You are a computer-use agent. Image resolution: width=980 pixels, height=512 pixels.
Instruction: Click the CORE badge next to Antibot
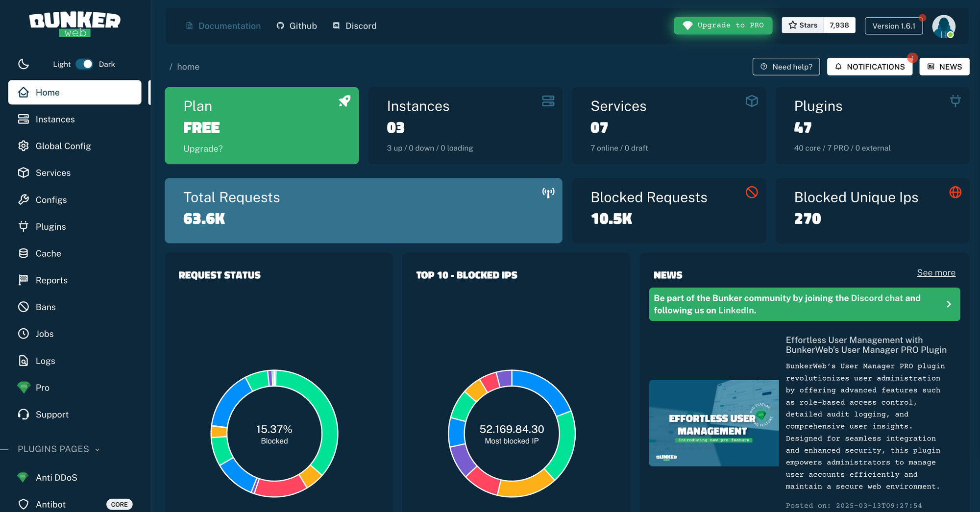point(119,504)
